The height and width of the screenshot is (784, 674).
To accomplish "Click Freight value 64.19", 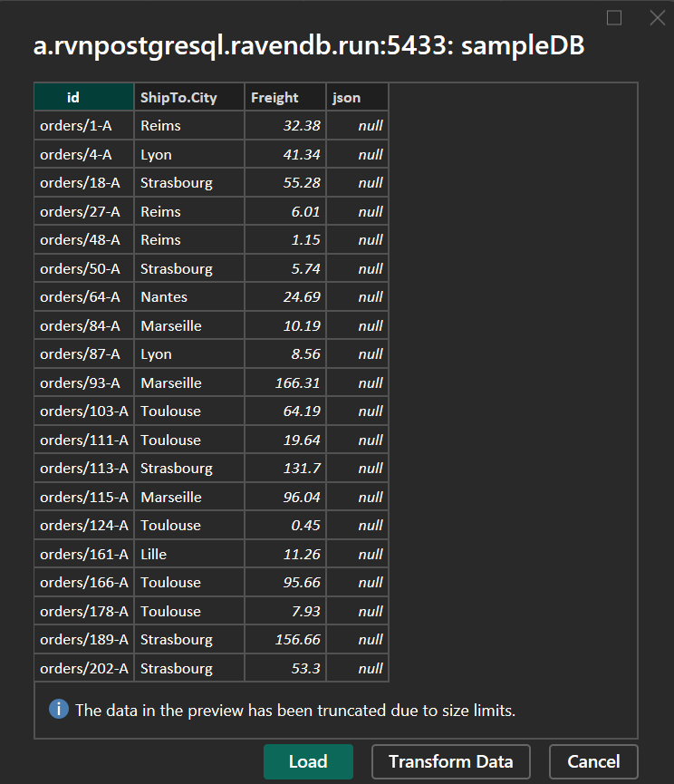I will [x=285, y=411].
